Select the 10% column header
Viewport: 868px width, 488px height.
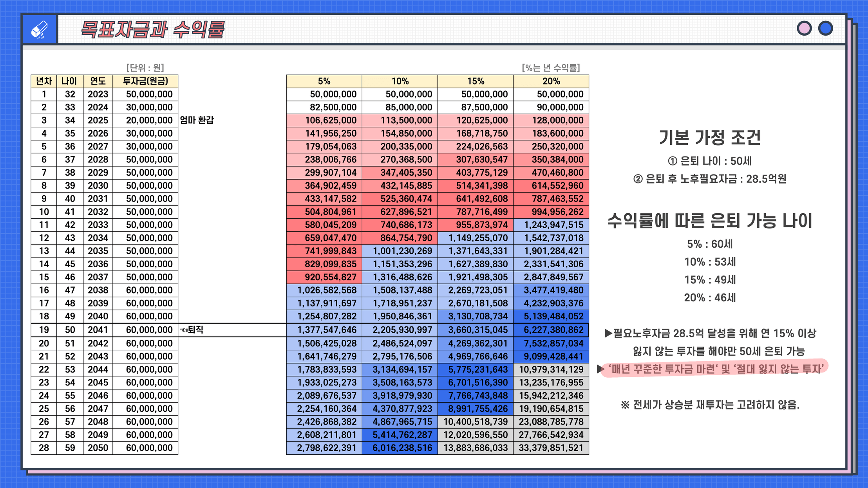click(400, 81)
